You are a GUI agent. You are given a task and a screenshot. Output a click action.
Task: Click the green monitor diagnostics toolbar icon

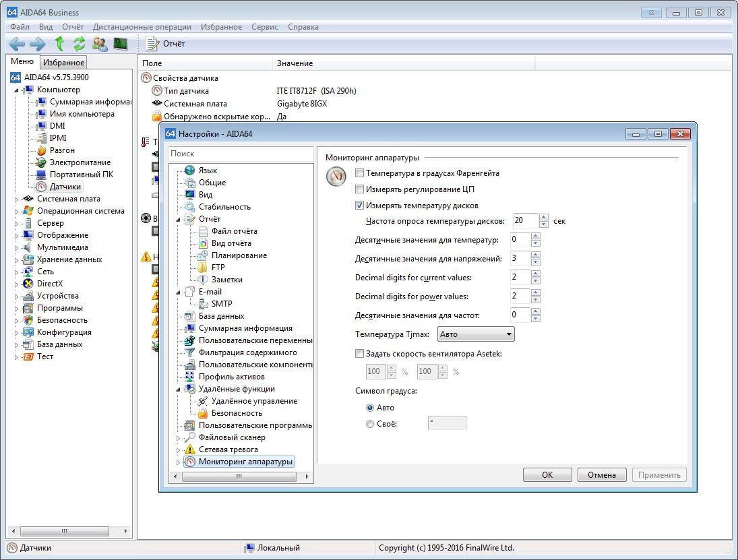pos(121,44)
